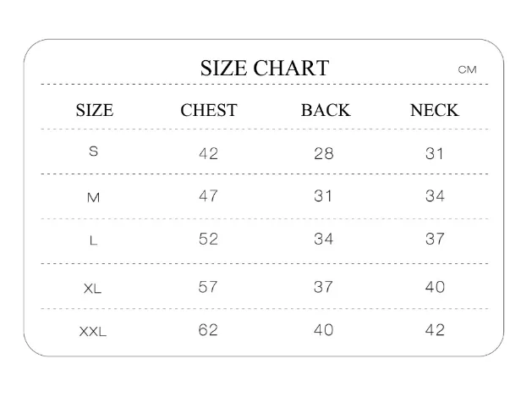Click back value 28 for size S
Viewport: 532px width, 397px height.
324,153
